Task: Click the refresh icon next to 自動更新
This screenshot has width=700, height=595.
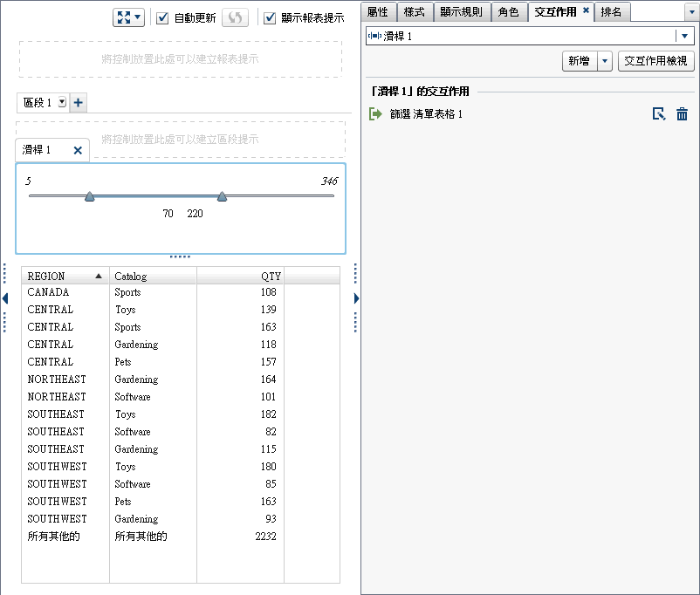Action: 234,17
